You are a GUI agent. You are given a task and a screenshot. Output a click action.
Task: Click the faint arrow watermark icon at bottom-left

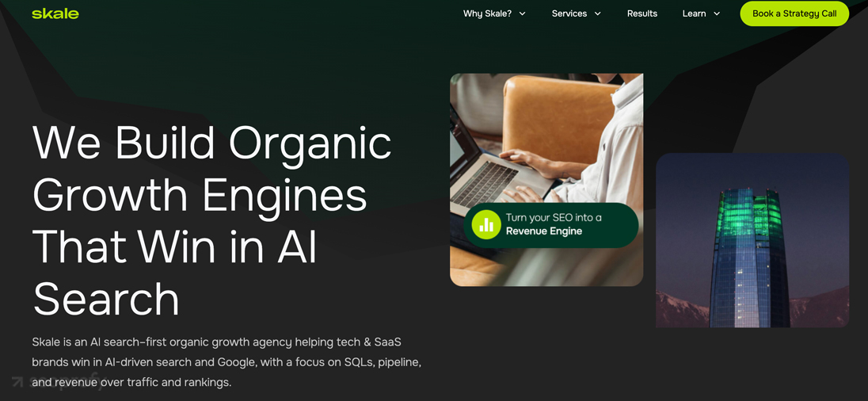point(18,382)
